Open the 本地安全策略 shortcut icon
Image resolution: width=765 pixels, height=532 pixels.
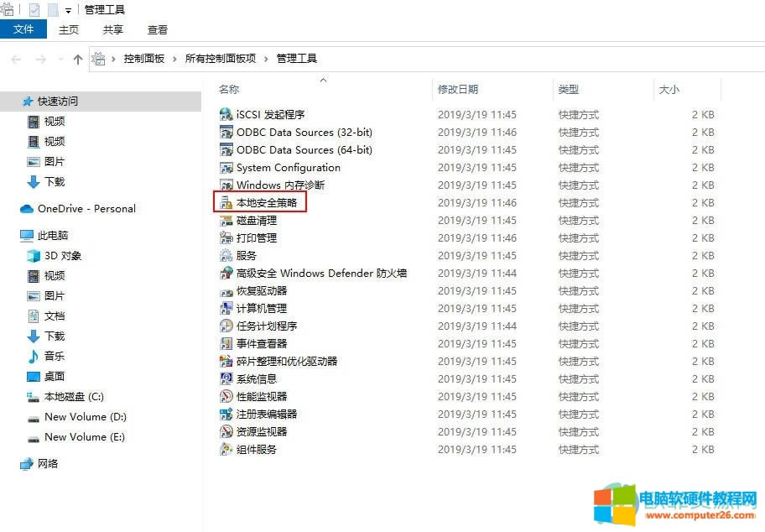click(226, 202)
